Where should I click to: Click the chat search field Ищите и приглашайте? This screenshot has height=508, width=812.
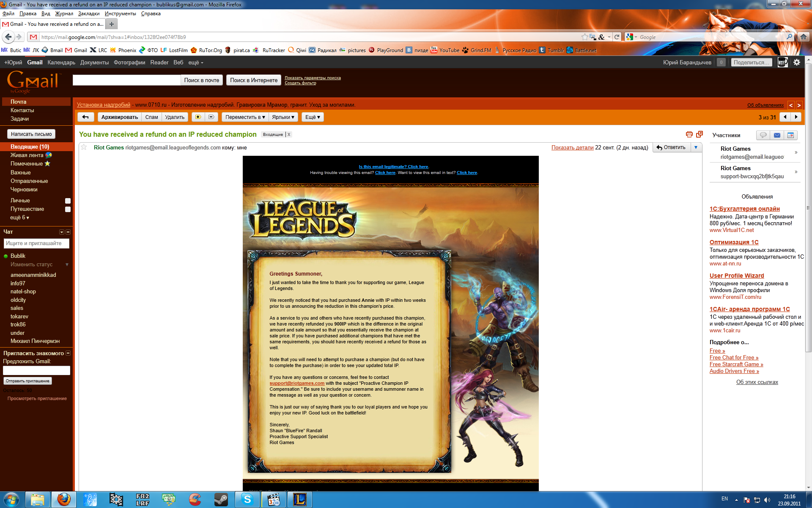(36, 243)
